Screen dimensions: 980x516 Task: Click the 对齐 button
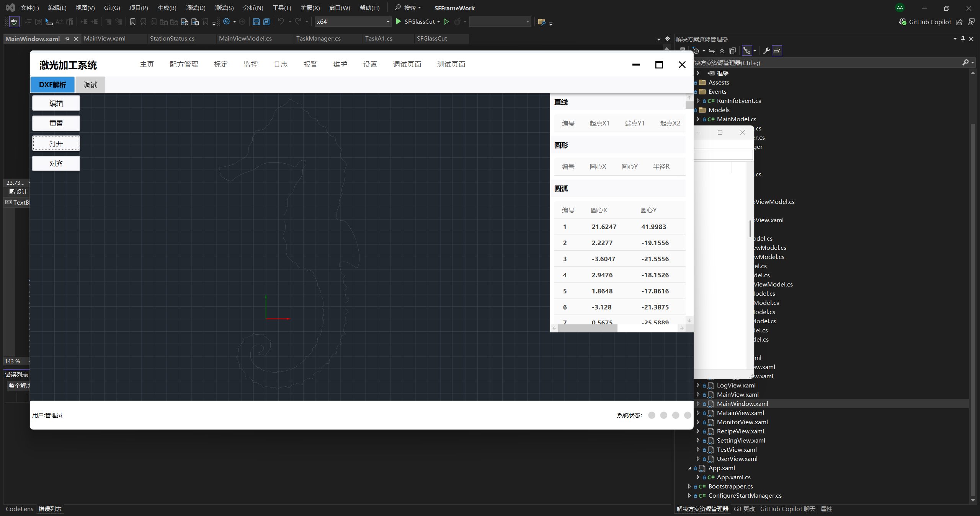[x=56, y=164]
